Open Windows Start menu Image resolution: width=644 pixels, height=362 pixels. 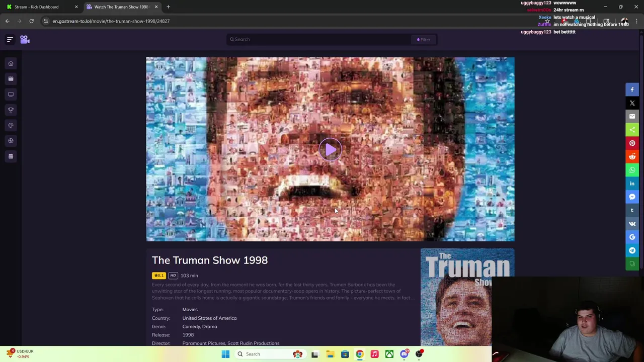225,354
